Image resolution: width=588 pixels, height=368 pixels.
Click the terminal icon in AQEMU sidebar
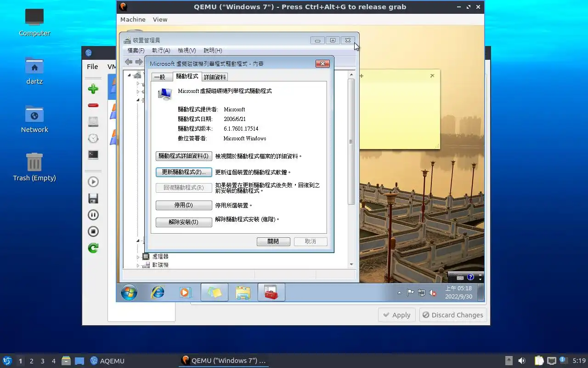tap(93, 155)
